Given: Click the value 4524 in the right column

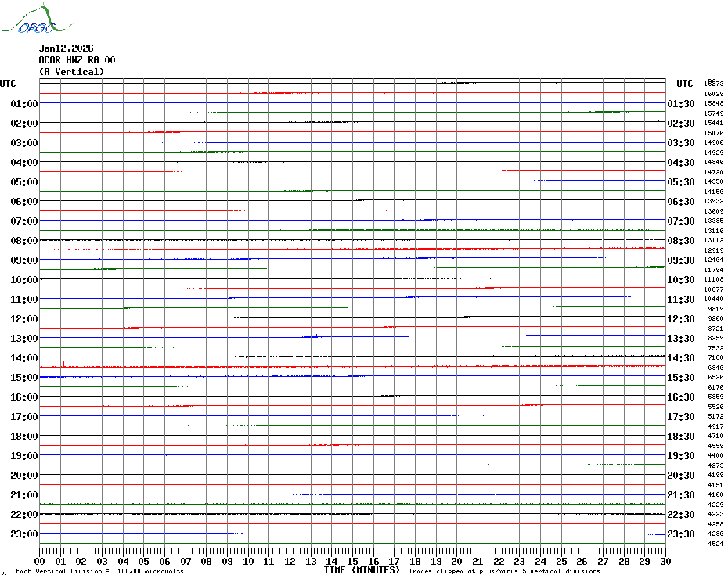Looking at the screenshot, I should pos(715,544).
